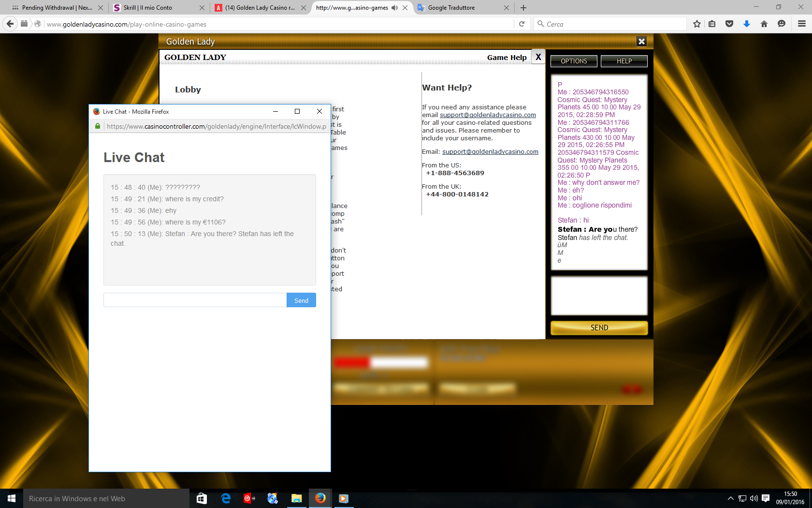Open the HELP button in casino panel

[624, 61]
